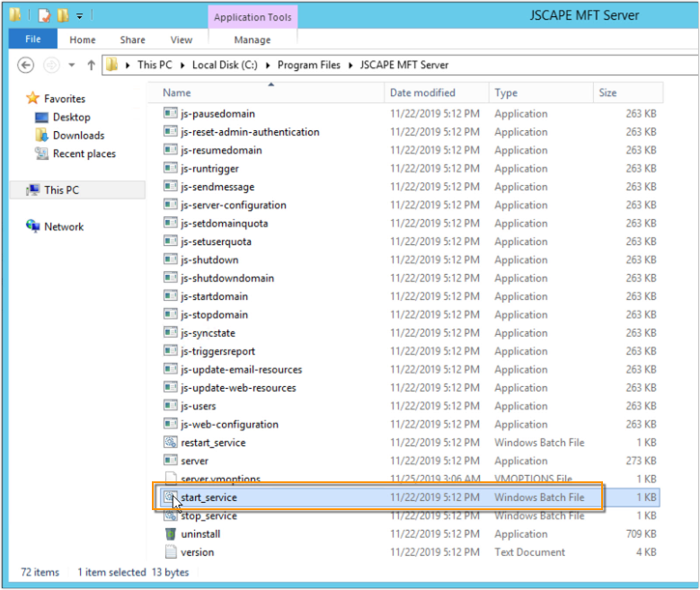Click the js-pausedomain application icon
This screenshot has width=700, height=590.
(170, 113)
